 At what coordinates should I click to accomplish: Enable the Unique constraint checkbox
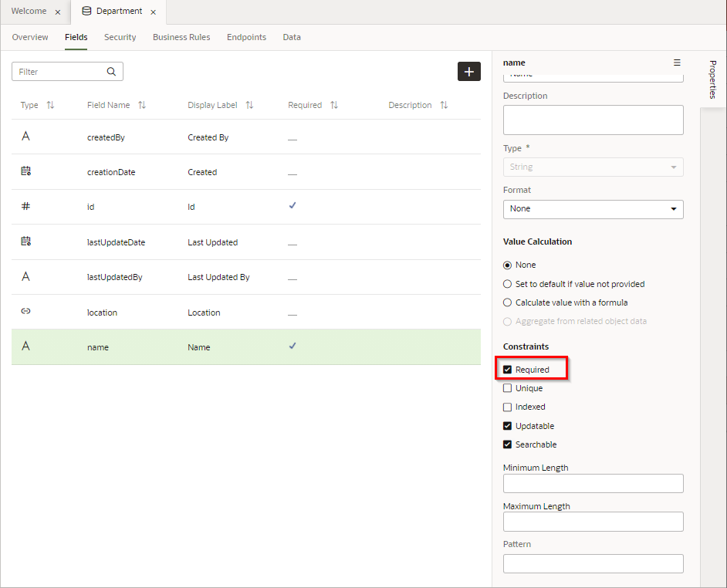coord(508,388)
